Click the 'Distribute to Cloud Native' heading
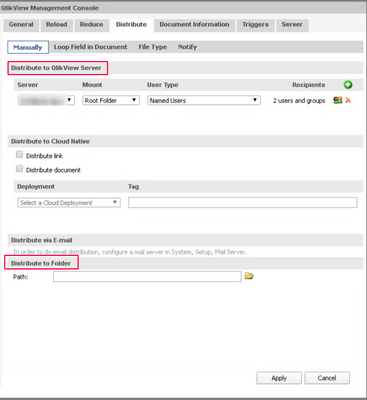This screenshot has width=367, height=400. tap(50, 141)
